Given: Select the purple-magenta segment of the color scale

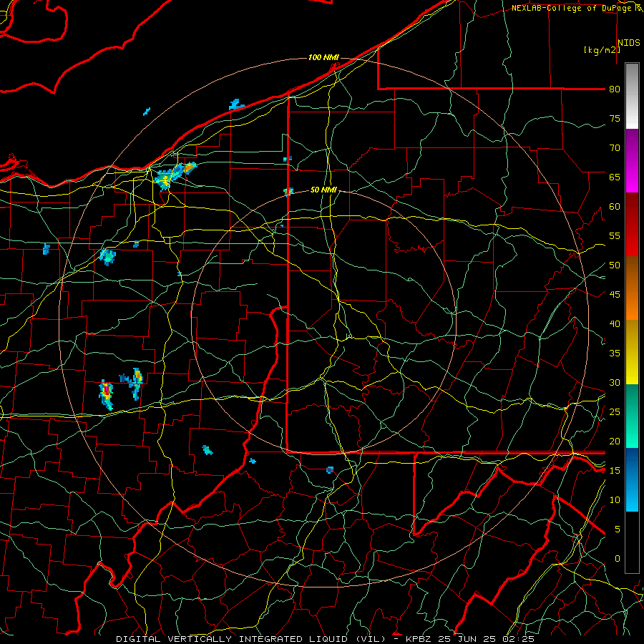Looking at the screenshot, I should (x=632, y=160).
